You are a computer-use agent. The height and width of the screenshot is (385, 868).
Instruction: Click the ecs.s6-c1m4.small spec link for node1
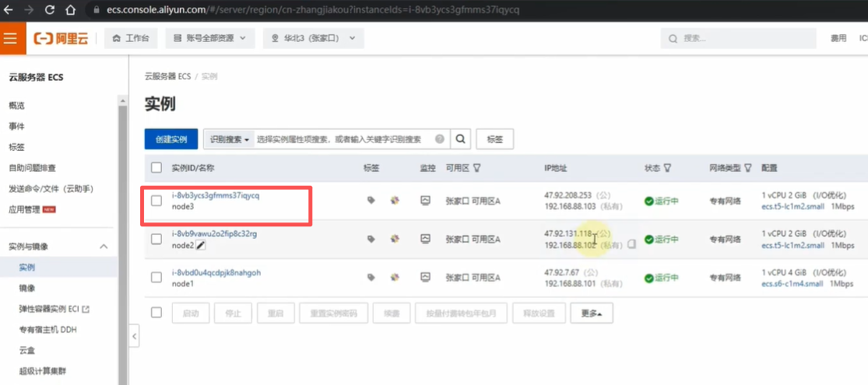(792, 283)
